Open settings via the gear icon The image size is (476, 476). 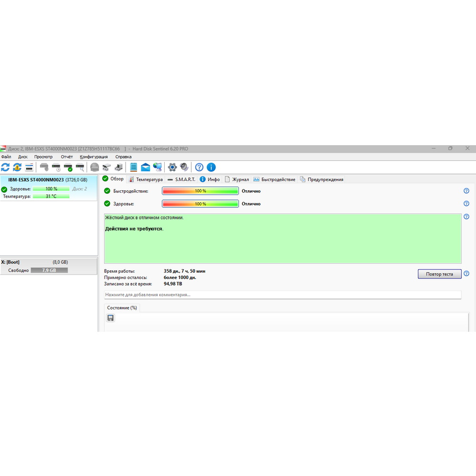[x=172, y=167]
